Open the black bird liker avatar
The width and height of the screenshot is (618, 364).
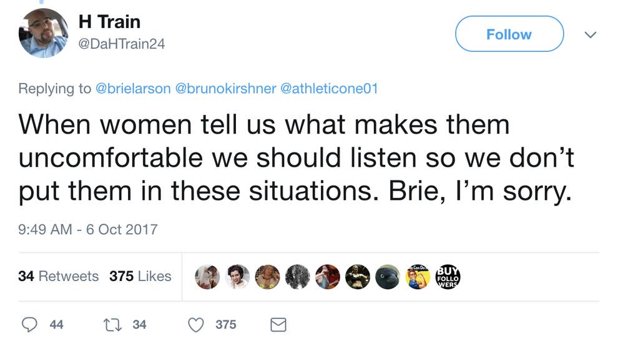[x=387, y=277]
